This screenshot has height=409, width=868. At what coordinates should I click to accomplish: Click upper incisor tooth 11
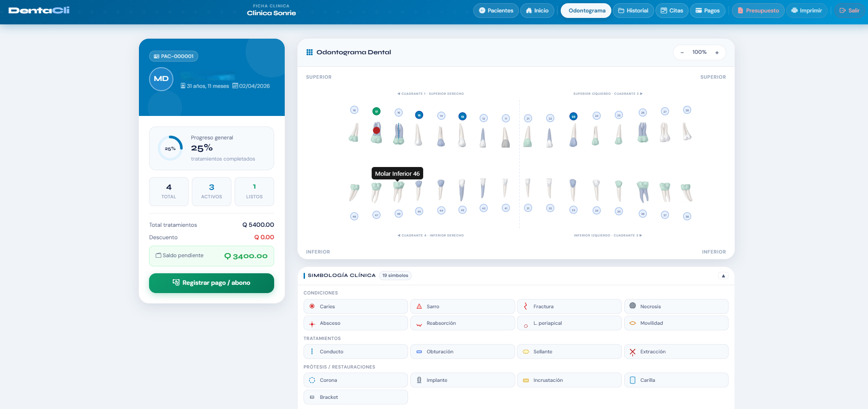[x=506, y=137]
